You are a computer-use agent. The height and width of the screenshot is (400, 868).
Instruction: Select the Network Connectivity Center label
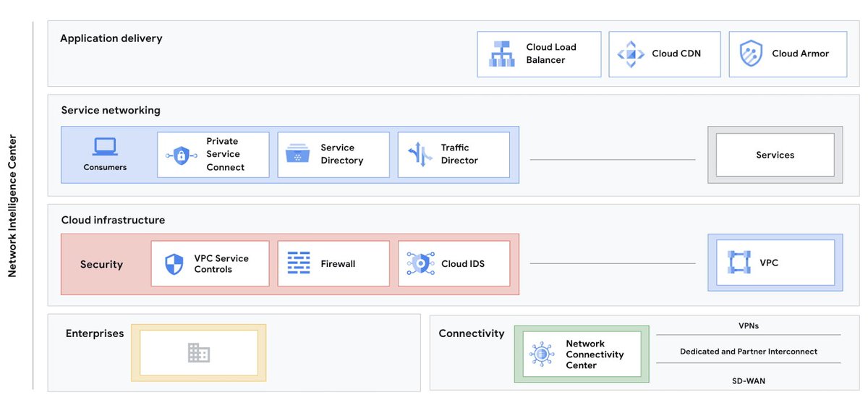pos(595,354)
